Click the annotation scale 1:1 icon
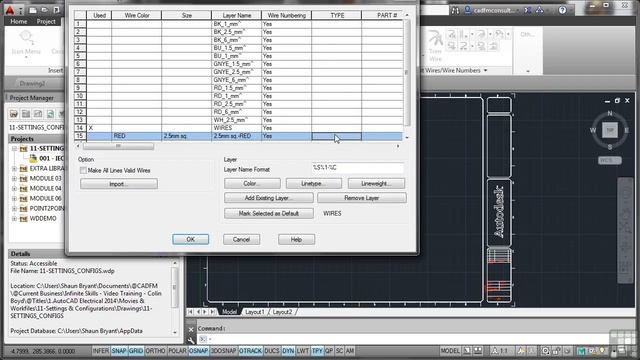Screen dimensions: 640x360 [499, 351]
